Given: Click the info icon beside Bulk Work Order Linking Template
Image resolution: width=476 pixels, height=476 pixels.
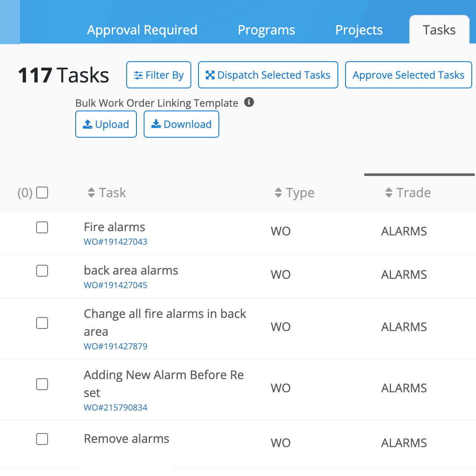Looking at the screenshot, I should 249,102.
